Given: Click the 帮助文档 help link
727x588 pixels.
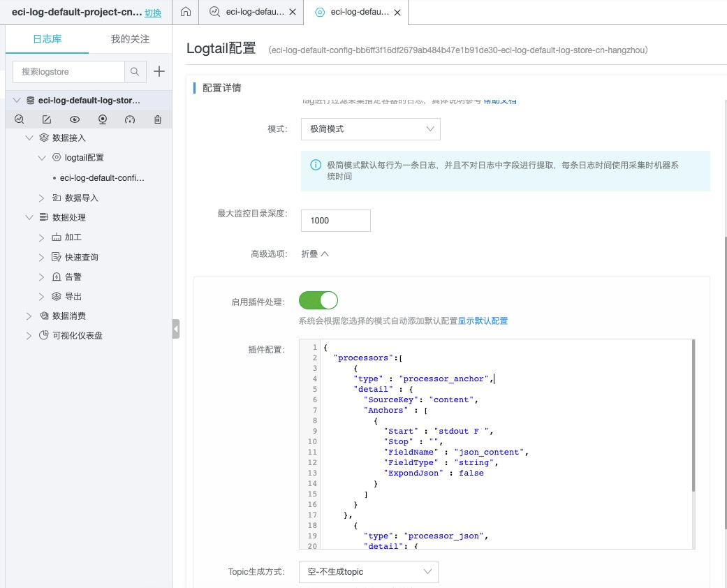Looking at the screenshot, I should (x=500, y=101).
